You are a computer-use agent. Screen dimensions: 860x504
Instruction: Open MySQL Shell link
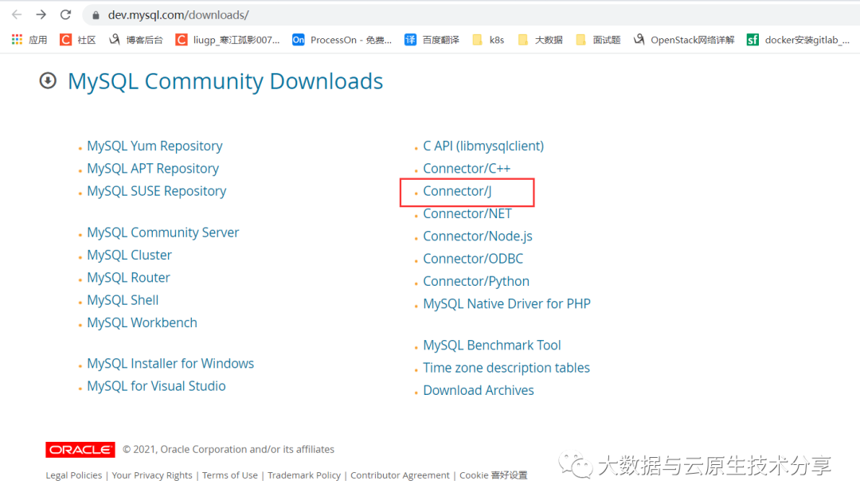pyautogui.click(x=123, y=300)
